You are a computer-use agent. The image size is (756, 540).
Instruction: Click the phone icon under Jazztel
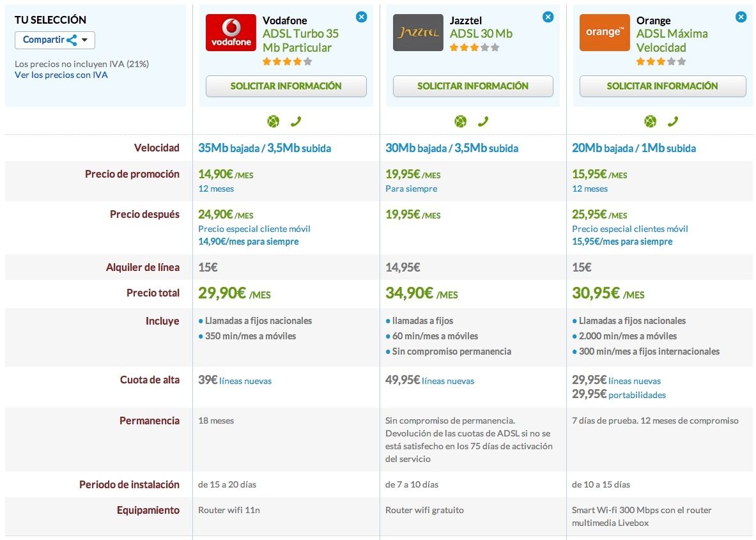(x=482, y=121)
